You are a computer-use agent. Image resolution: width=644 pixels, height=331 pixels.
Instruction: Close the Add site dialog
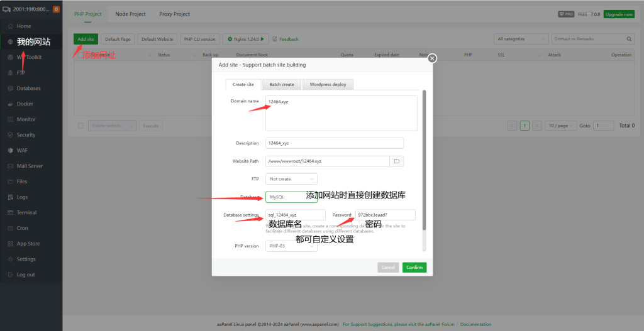[x=431, y=58]
